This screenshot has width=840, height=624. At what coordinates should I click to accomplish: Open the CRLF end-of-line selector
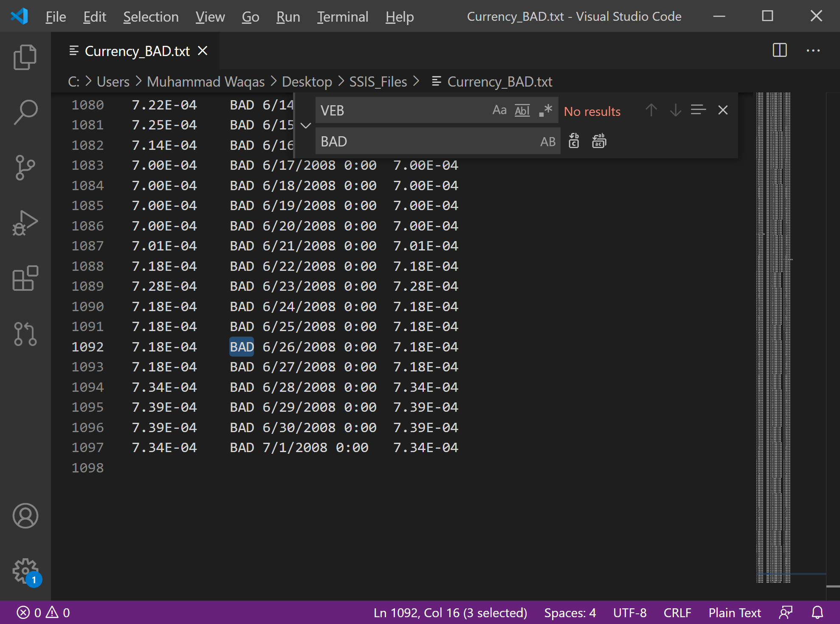[677, 613]
